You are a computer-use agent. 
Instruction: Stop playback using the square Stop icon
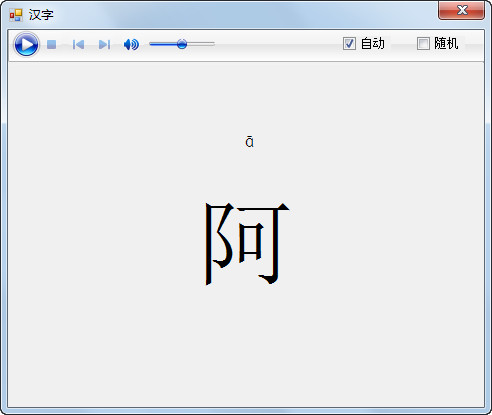pos(51,44)
